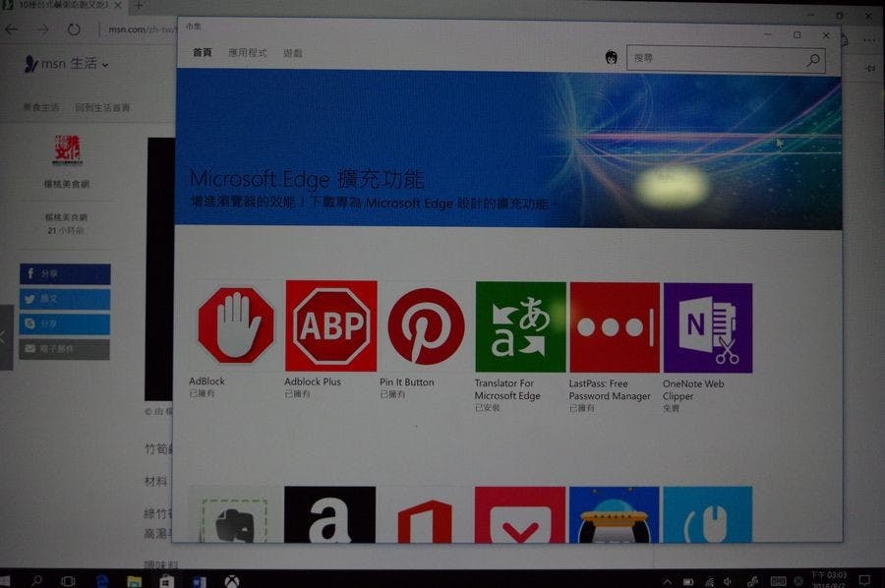Close the Edge tab with the X
This screenshot has width=885, height=588.
point(118,5)
